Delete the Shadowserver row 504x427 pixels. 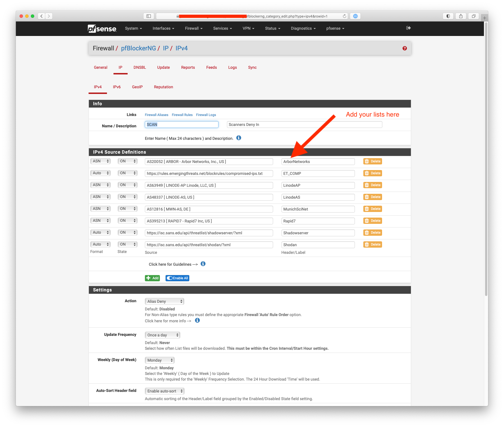pyautogui.click(x=373, y=233)
